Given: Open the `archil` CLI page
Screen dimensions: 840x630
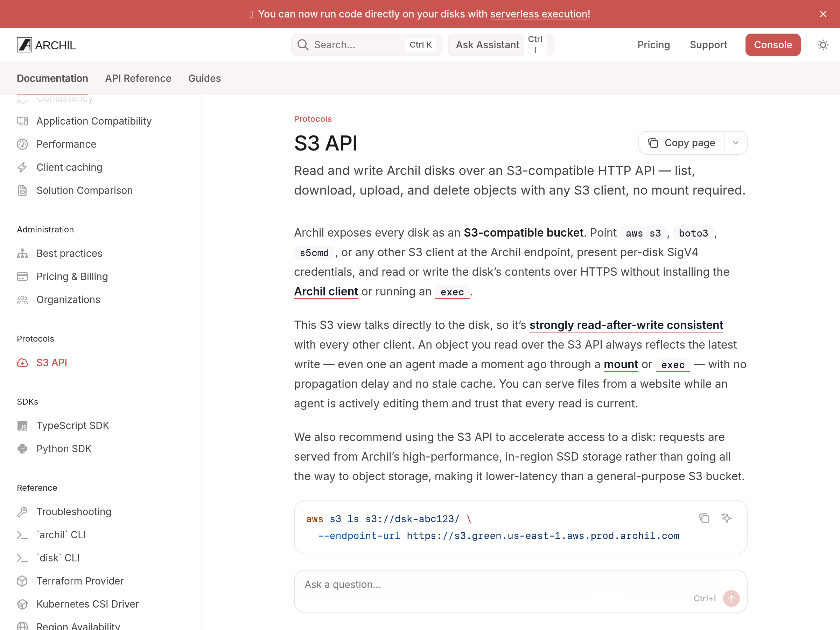Looking at the screenshot, I should (x=61, y=535).
